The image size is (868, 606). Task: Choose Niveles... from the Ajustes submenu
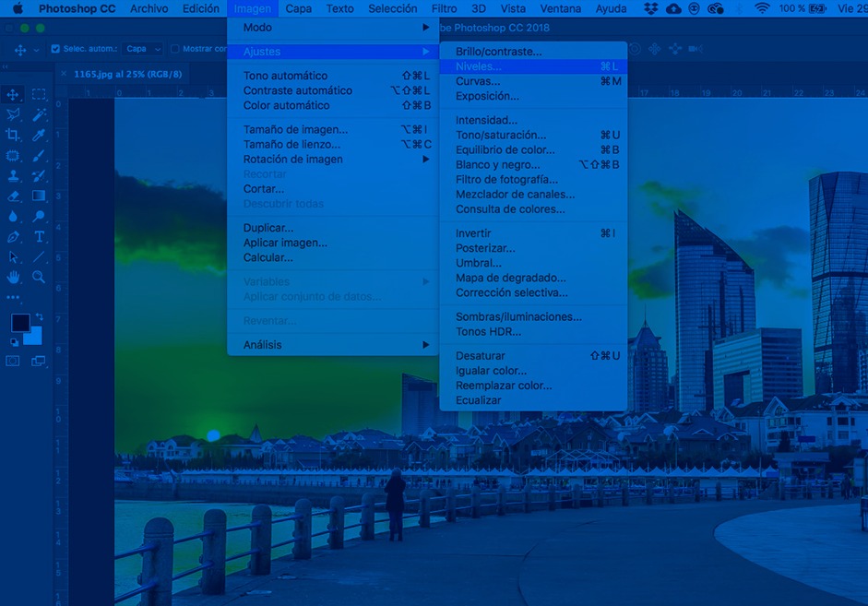[534, 66]
